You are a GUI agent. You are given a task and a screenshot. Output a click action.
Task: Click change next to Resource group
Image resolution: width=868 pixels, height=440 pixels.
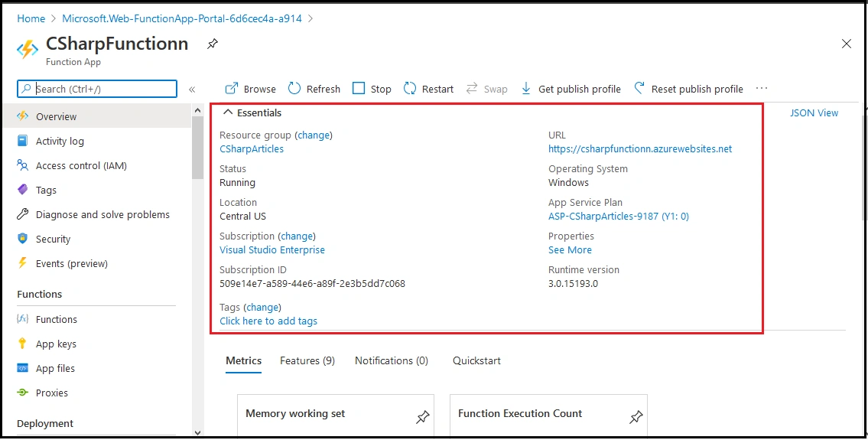(314, 135)
